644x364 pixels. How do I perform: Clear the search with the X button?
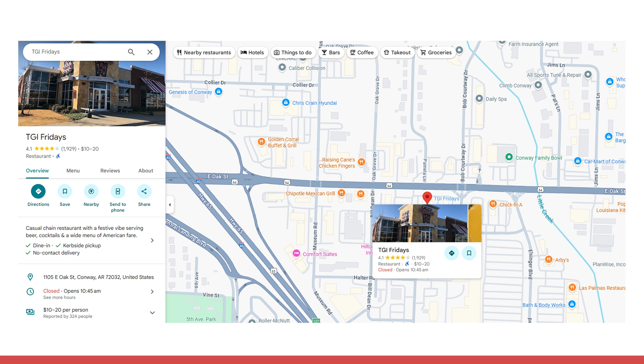click(150, 52)
